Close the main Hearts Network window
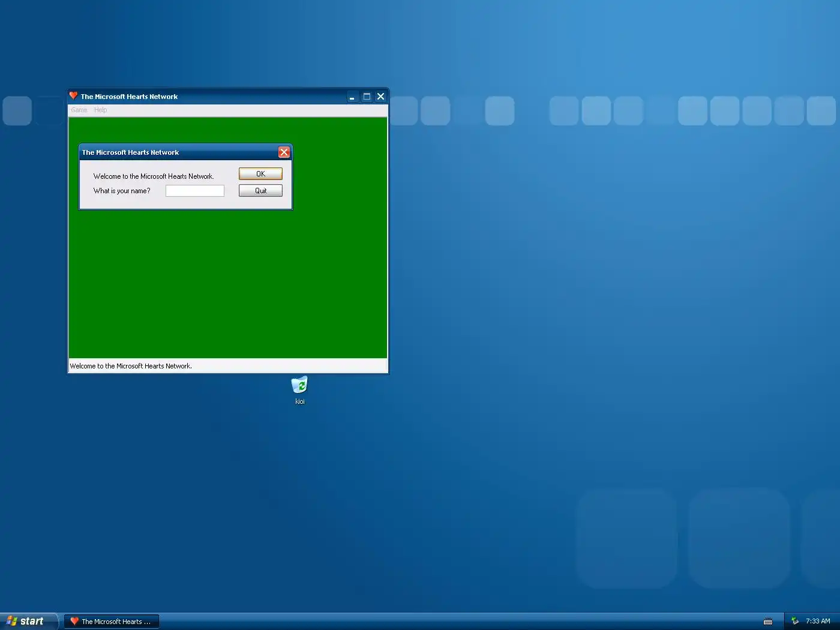 point(380,97)
